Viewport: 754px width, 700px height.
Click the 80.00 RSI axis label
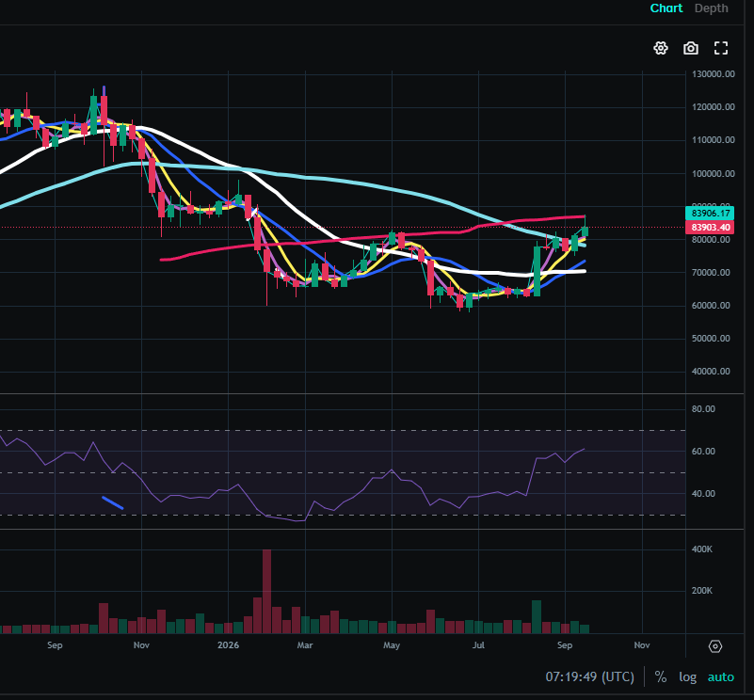pyautogui.click(x=703, y=409)
